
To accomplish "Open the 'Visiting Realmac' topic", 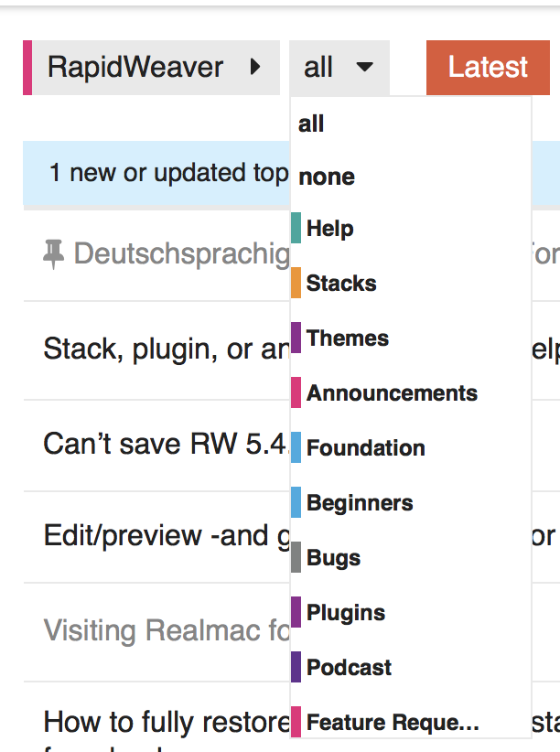I will (x=165, y=630).
